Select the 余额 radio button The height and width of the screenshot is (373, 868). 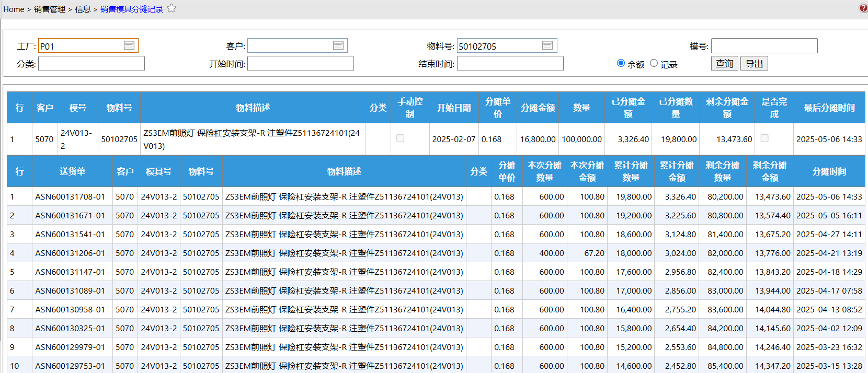tap(621, 63)
